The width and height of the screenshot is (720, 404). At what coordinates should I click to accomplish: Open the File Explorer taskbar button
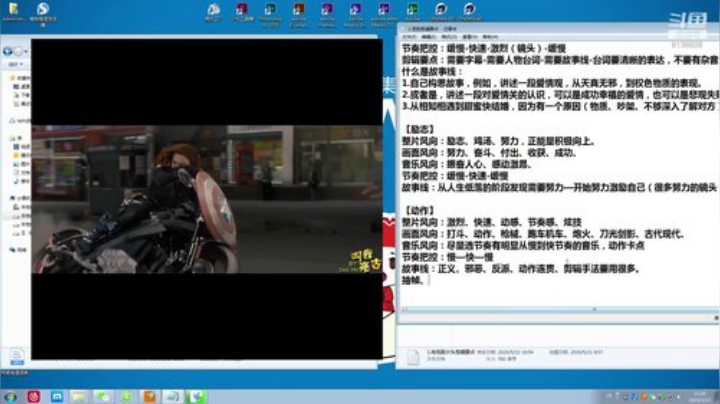(79, 397)
